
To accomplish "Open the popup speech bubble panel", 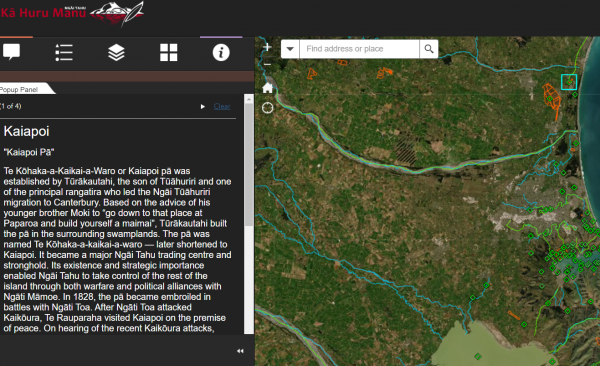I will [11, 52].
